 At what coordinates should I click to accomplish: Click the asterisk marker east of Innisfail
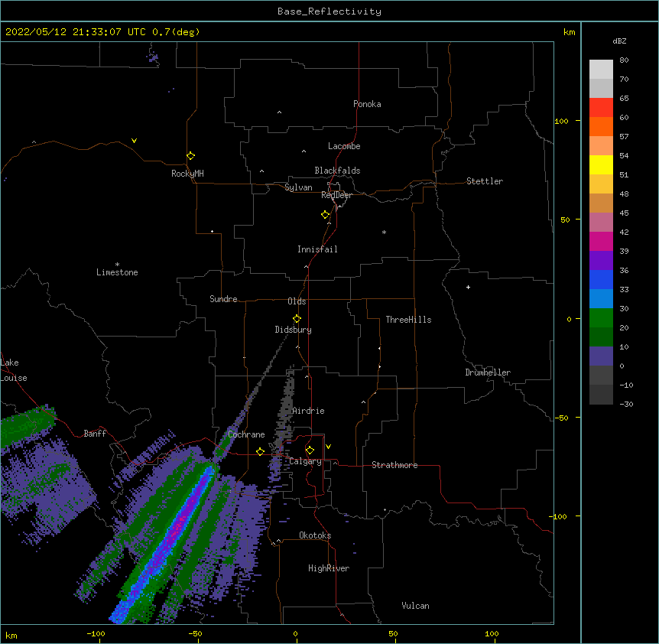pyautogui.click(x=384, y=232)
